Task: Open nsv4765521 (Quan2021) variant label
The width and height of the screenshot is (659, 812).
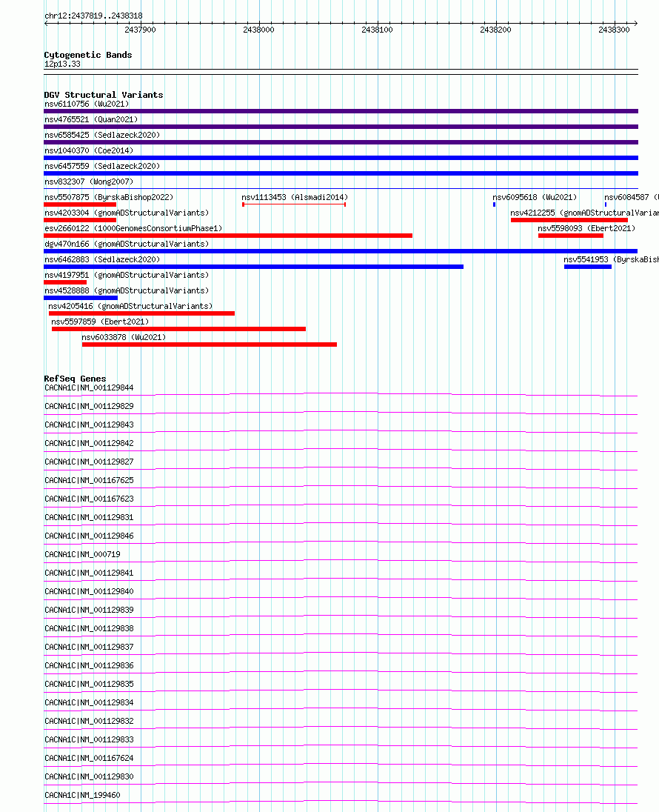Action: click(x=91, y=119)
